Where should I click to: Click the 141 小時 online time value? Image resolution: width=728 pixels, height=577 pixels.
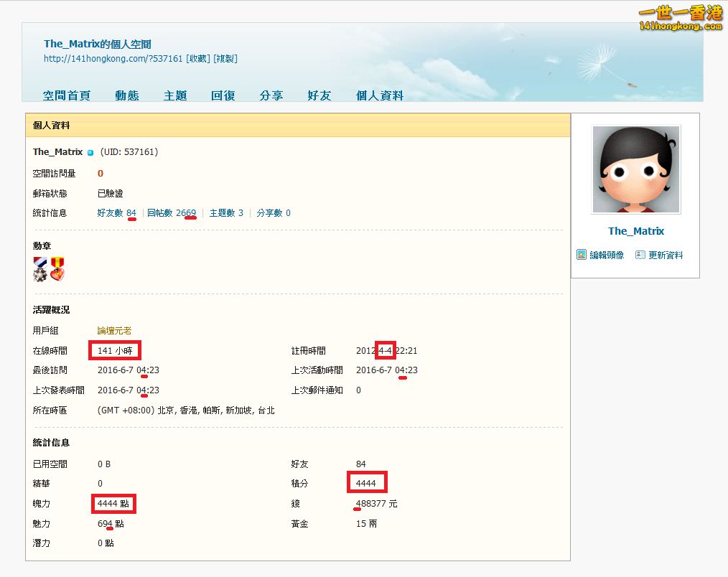(x=115, y=350)
